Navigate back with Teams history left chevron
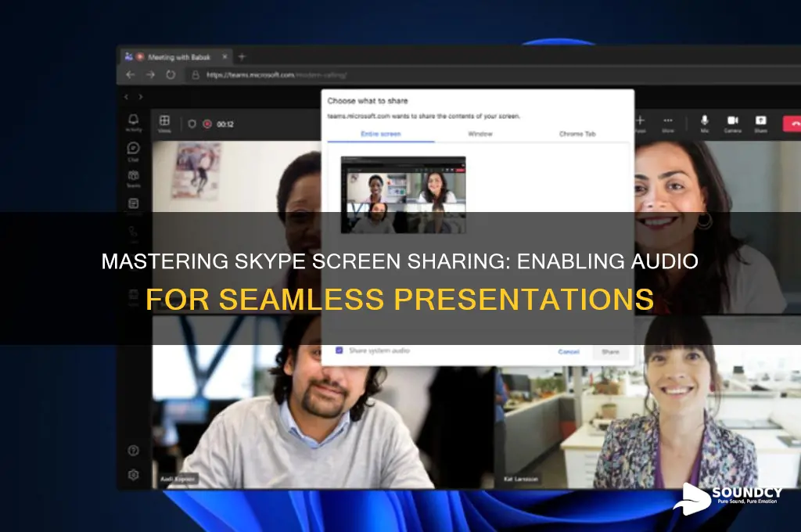801x532 pixels. tap(126, 96)
